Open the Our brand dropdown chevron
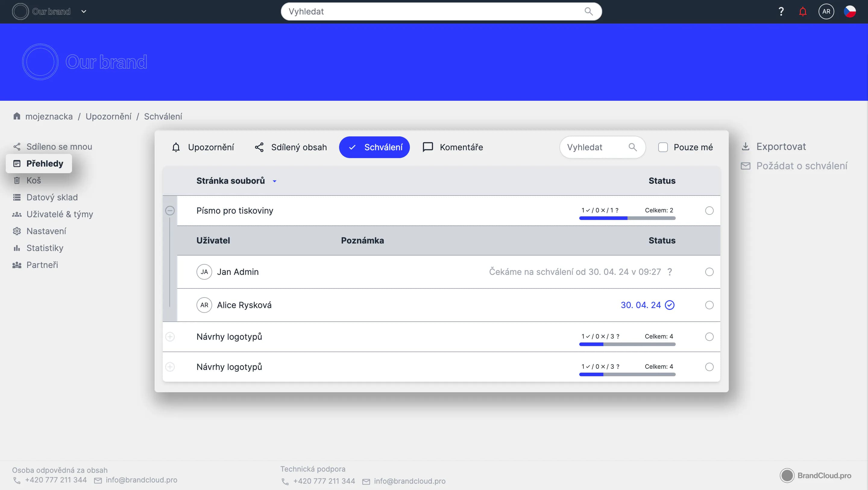The height and width of the screenshot is (490, 868). pyautogui.click(x=84, y=12)
